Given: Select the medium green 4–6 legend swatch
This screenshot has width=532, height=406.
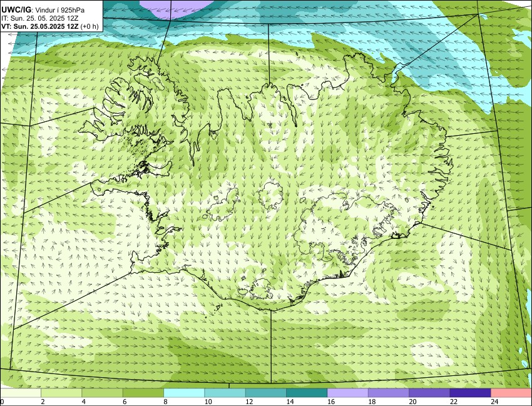Looking at the screenshot, I should [102, 393].
